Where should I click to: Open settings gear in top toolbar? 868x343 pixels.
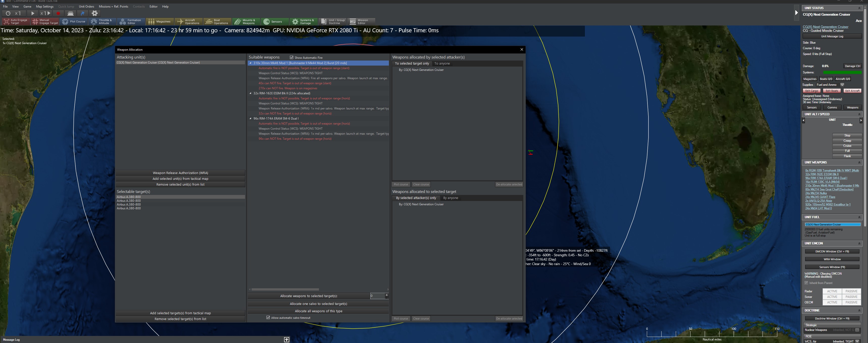95,13
